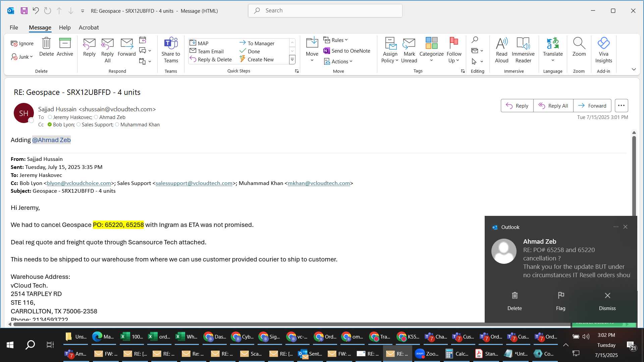The height and width of the screenshot is (362, 644).
Task: Mark the message as Unread
Action: click(409, 50)
